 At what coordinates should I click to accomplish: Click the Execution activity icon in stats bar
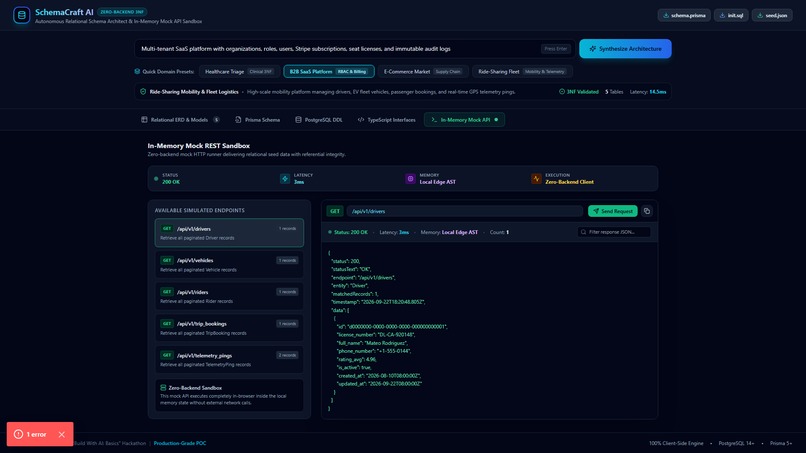(x=536, y=178)
